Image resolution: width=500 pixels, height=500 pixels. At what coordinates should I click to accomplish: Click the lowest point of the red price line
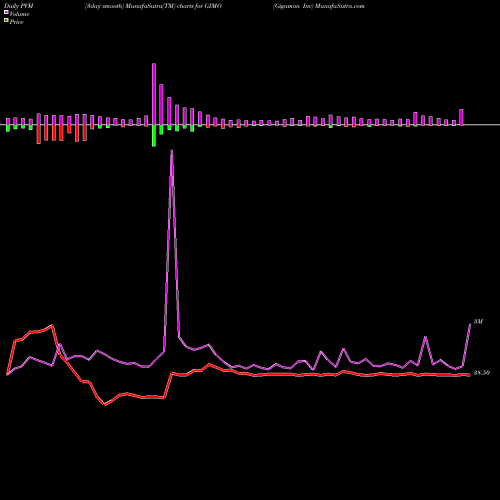[x=105, y=405]
